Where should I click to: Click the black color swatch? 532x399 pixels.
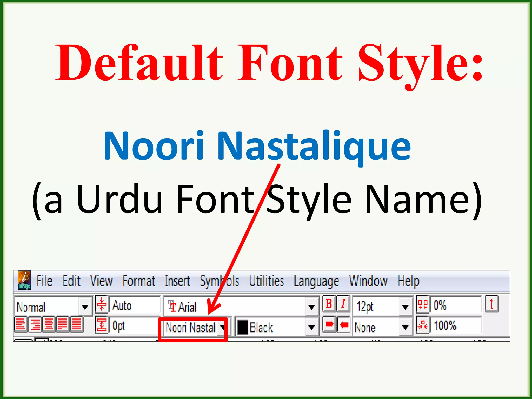click(243, 328)
